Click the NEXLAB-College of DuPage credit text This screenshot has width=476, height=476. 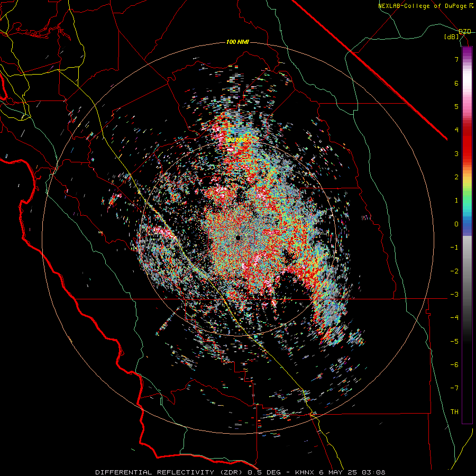(425, 6)
